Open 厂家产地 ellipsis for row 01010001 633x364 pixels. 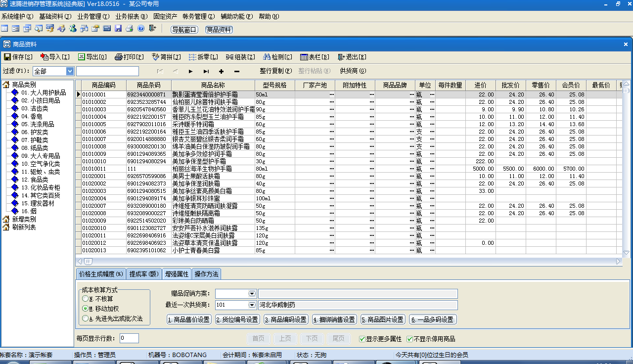[x=332, y=94]
